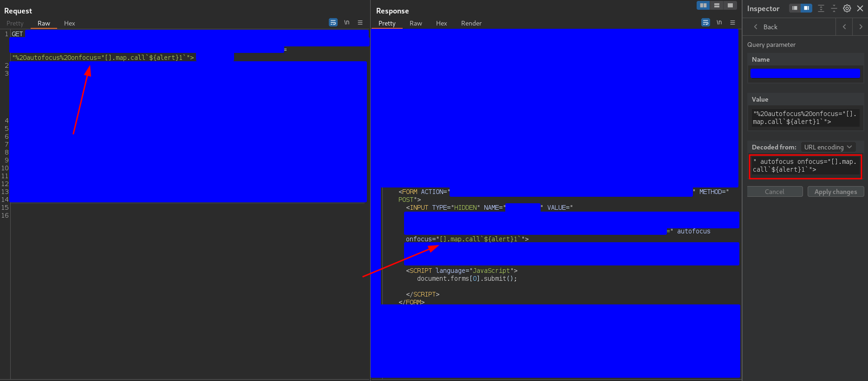This screenshot has height=381, width=868.
Task: Switch to the Render tab in Response
Action: (x=471, y=23)
